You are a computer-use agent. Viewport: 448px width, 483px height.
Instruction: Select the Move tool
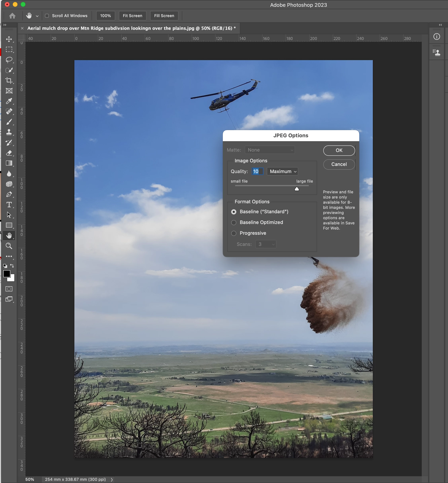(9, 39)
